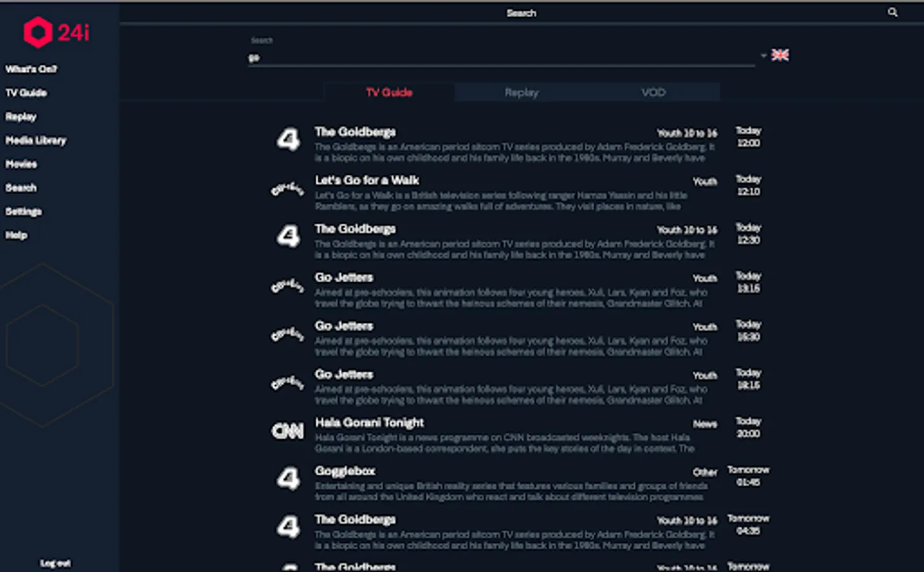Click the "Today 12:30" airtime

(749, 233)
